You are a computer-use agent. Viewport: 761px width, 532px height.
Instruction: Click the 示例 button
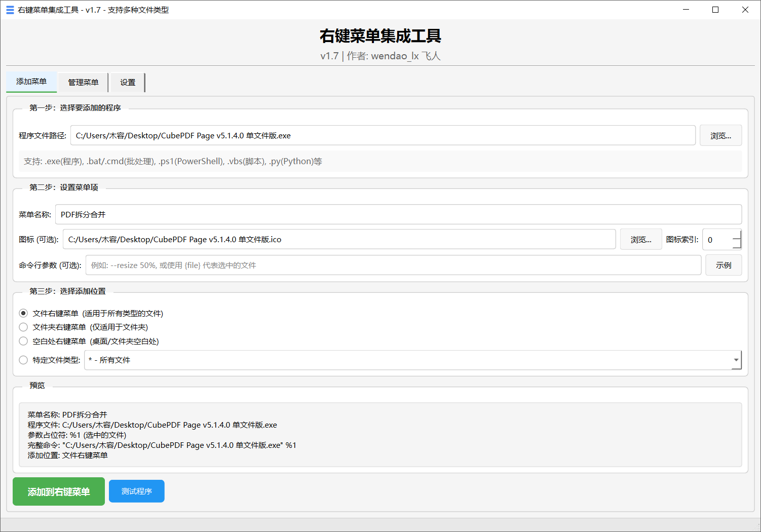pos(724,264)
